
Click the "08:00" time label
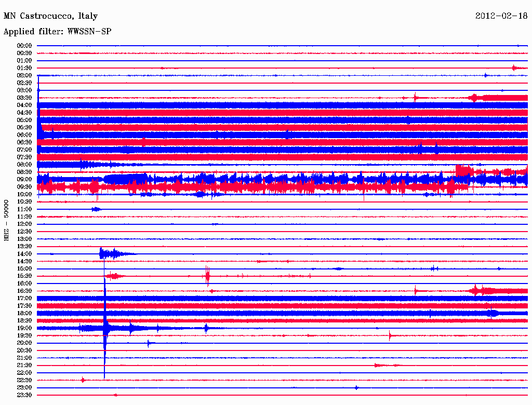coord(24,165)
